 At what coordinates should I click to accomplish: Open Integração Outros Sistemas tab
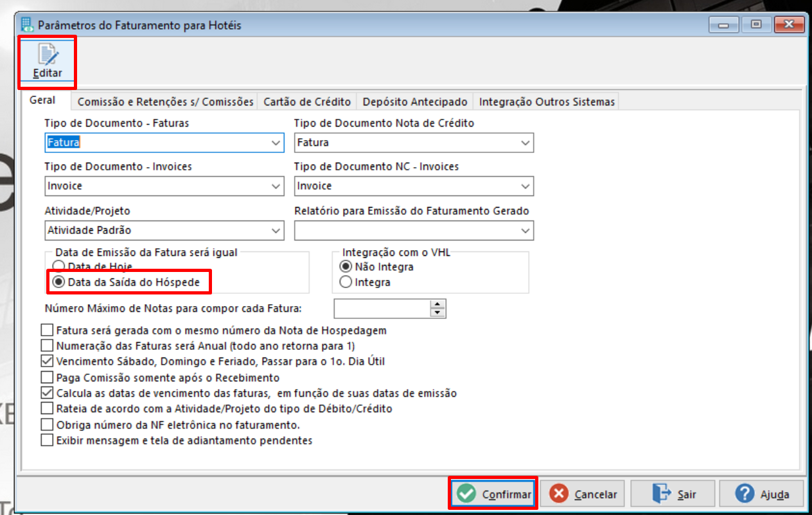click(x=547, y=102)
